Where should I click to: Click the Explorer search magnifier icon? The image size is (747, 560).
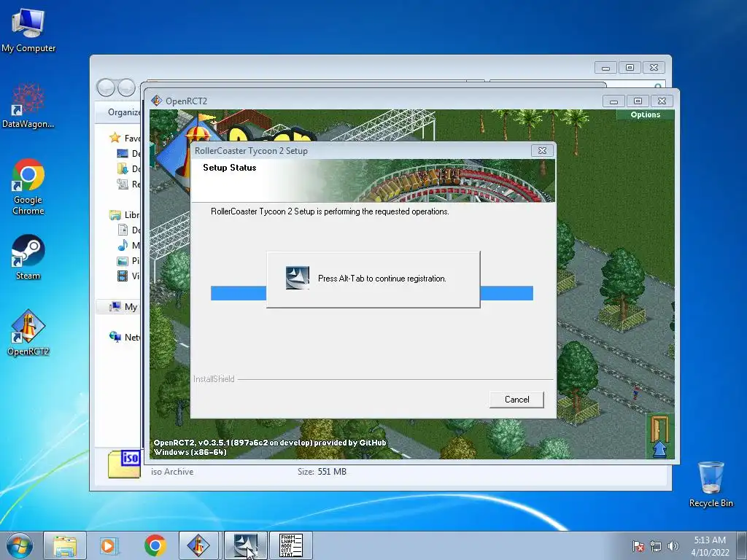[658, 86]
